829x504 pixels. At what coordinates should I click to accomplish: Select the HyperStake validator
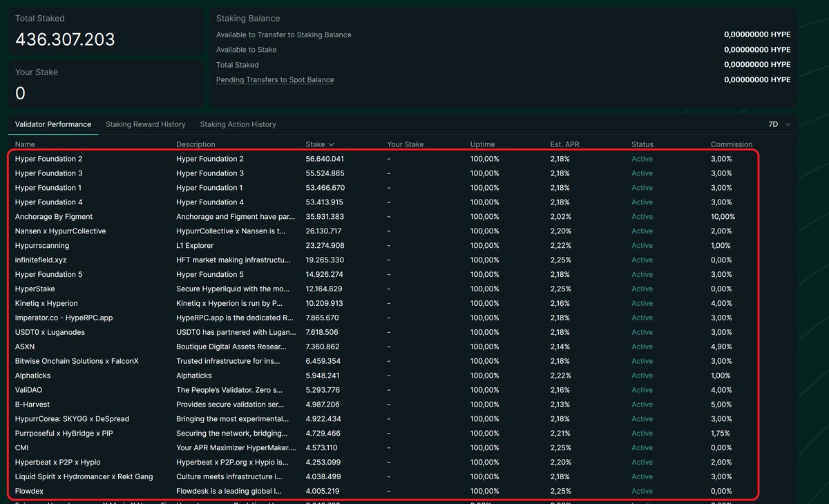click(x=35, y=289)
